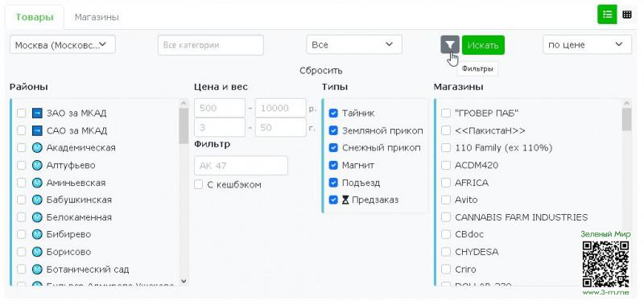Expand the Все dropdown
Screen dimensions: 644x305
click(x=354, y=44)
